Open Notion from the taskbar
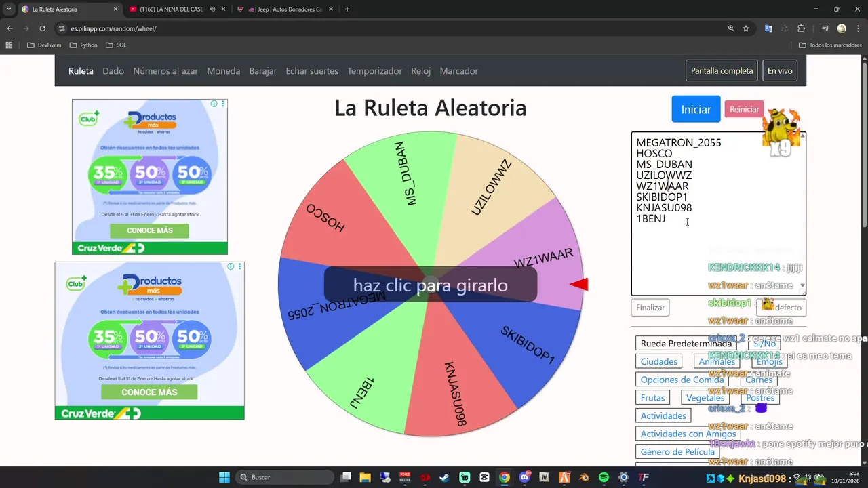 pyautogui.click(x=544, y=477)
